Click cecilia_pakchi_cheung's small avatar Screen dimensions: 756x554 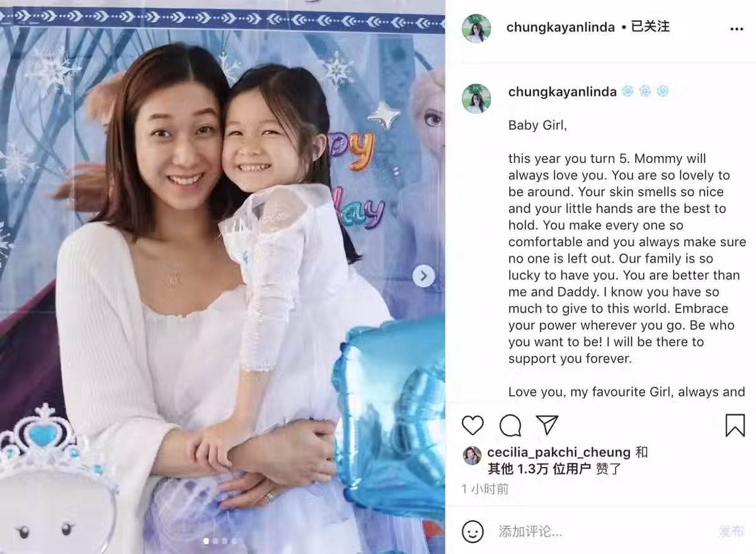tap(472, 456)
